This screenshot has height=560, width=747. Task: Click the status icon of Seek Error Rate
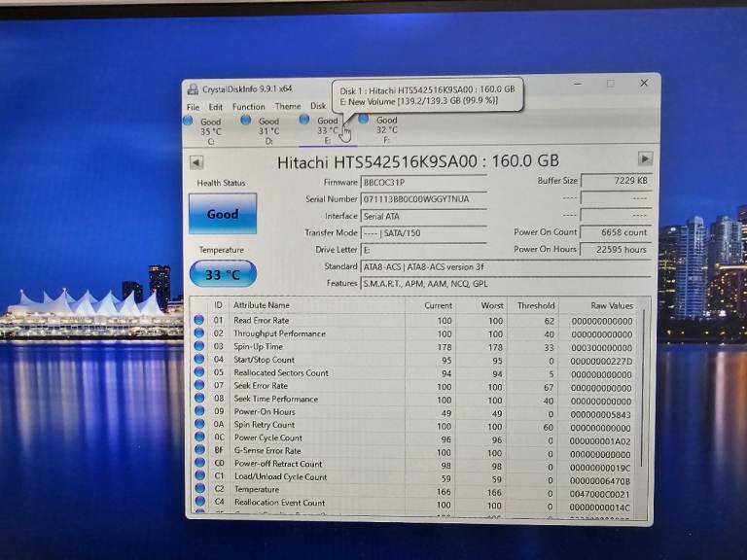(199, 385)
